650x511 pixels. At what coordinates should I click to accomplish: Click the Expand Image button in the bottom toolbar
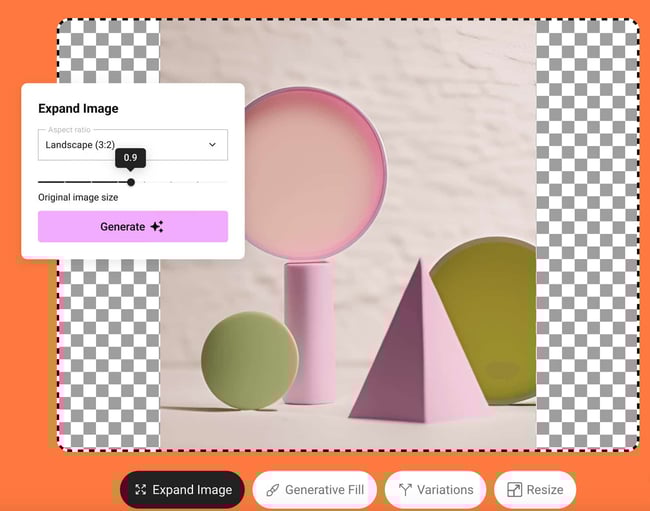[x=182, y=489]
